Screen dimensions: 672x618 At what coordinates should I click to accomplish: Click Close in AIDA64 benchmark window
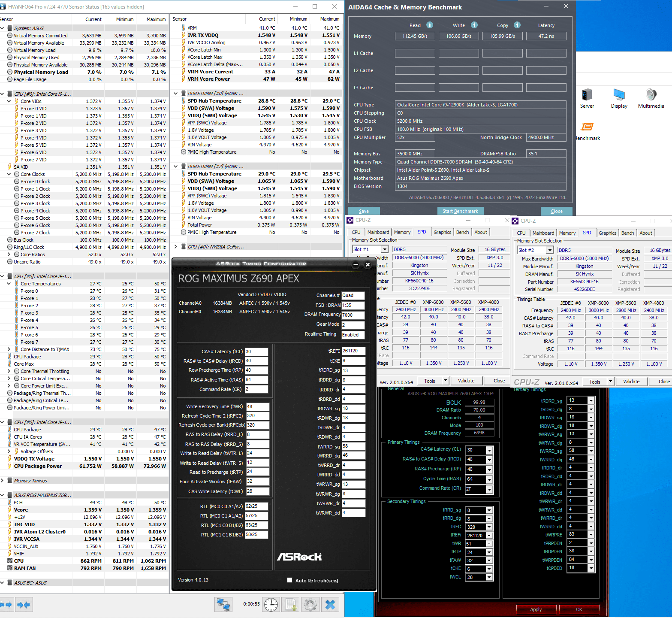click(x=556, y=211)
